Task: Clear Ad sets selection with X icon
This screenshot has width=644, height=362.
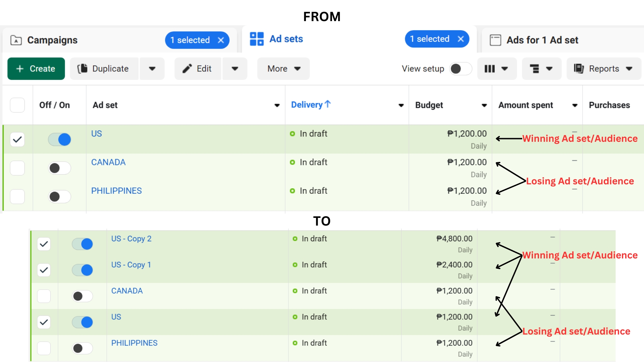Action: click(x=461, y=39)
